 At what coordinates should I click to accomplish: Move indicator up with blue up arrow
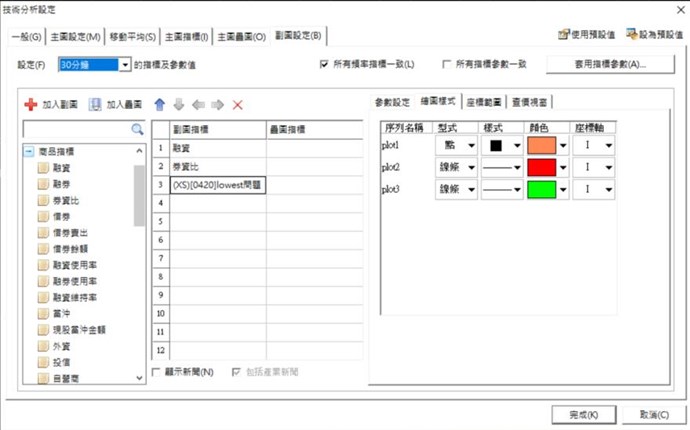coord(159,105)
